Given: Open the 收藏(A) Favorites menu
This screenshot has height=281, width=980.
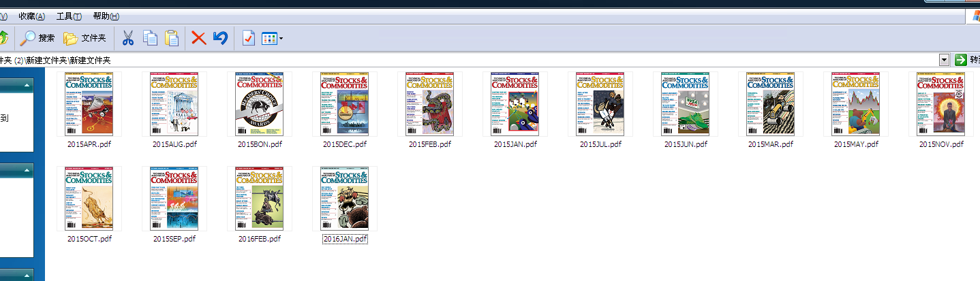Looking at the screenshot, I should (32, 16).
